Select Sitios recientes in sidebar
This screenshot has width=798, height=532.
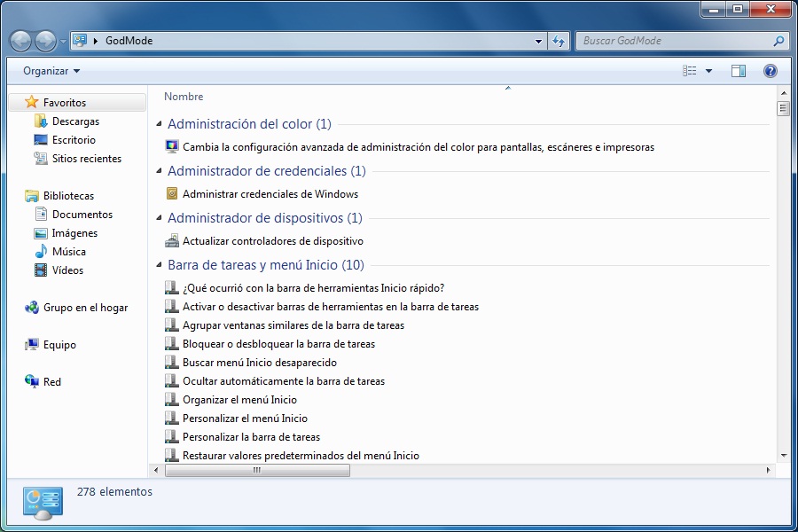click(87, 159)
